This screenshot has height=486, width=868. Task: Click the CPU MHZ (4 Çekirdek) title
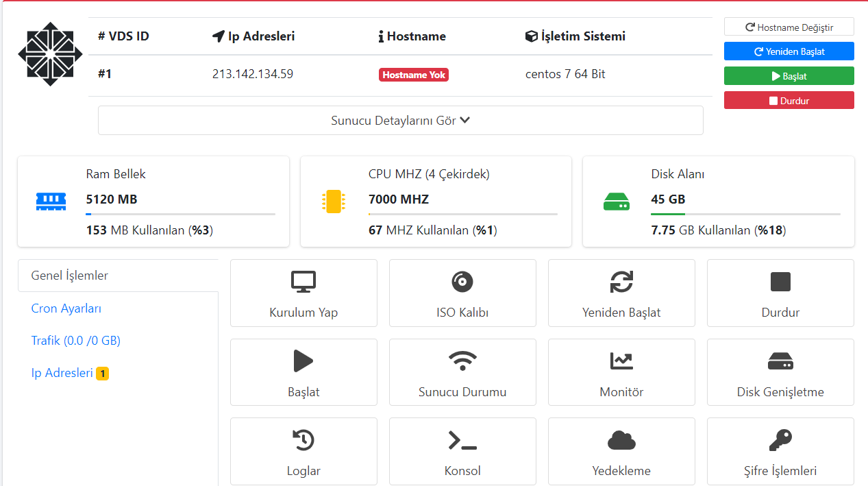click(x=429, y=174)
